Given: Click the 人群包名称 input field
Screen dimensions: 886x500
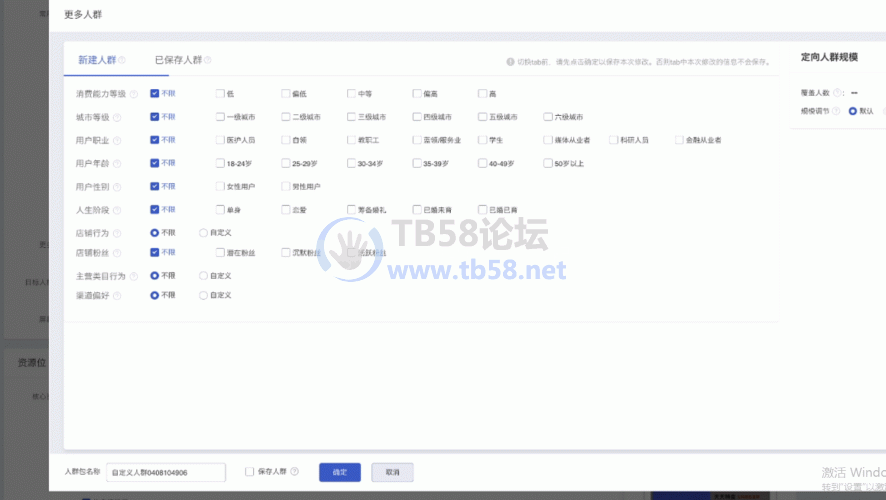Looking at the screenshot, I should (166, 472).
